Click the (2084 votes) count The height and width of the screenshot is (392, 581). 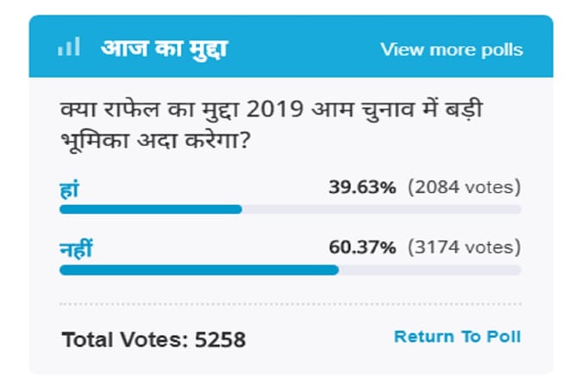coord(465,187)
